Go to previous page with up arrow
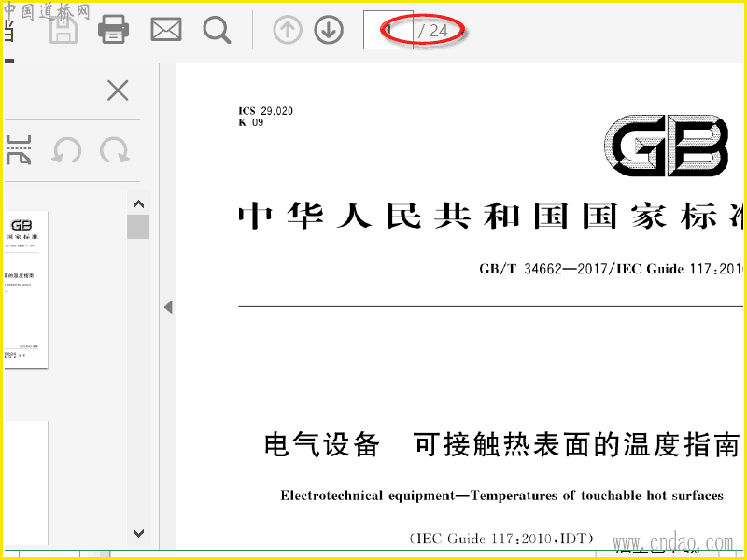Viewport: 747px width, 560px height. click(x=288, y=30)
